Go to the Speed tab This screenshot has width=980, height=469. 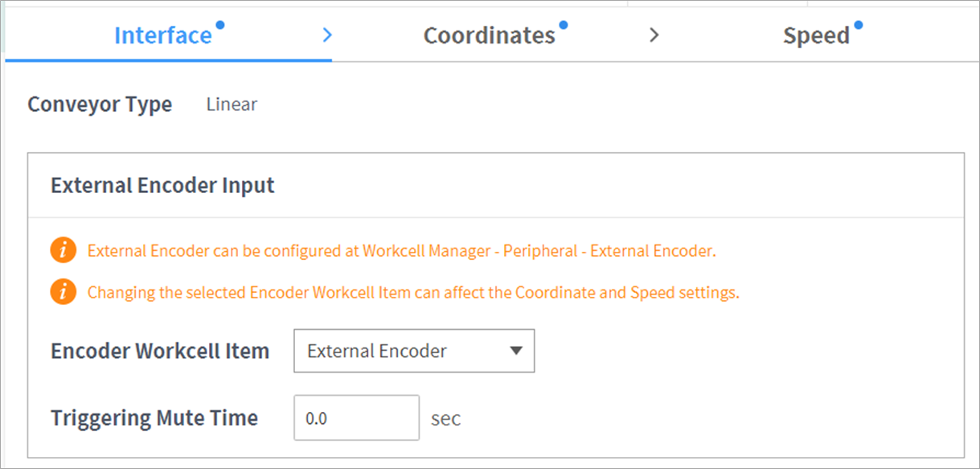pos(816,36)
